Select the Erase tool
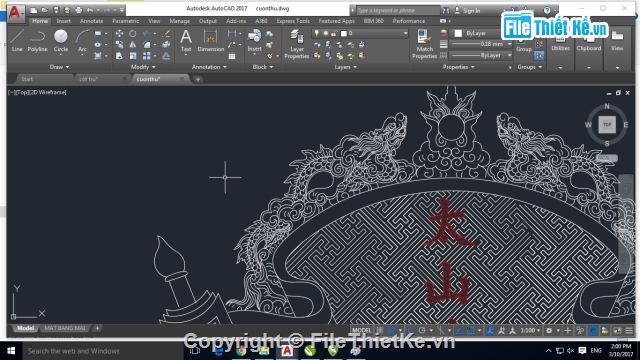640x360 pixels. [x=166, y=33]
